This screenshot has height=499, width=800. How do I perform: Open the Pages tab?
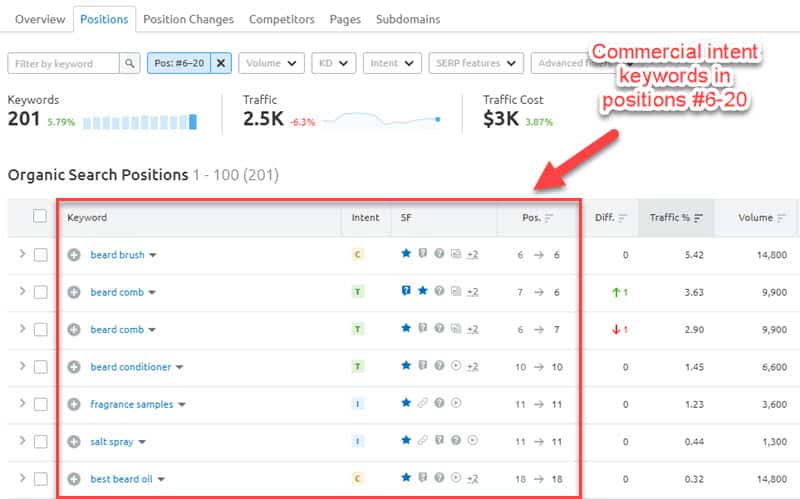[345, 19]
